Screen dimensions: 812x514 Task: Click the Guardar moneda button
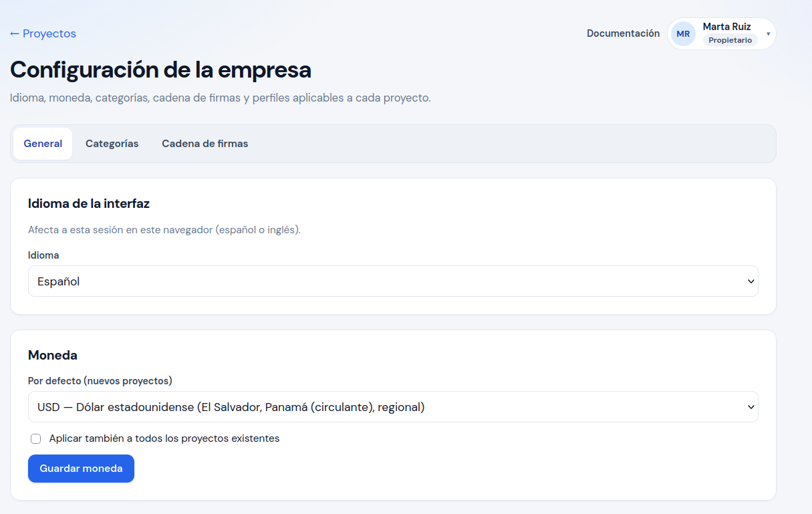[81, 469]
